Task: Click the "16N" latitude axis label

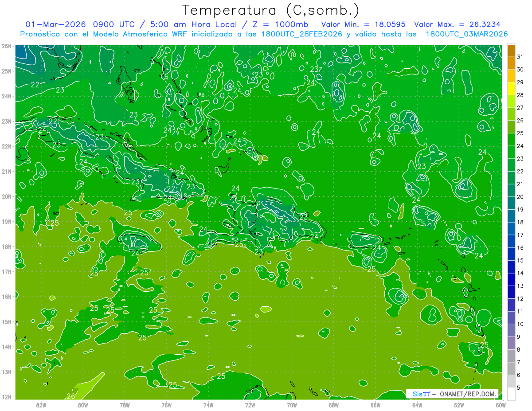Action: tap(6, 297)
